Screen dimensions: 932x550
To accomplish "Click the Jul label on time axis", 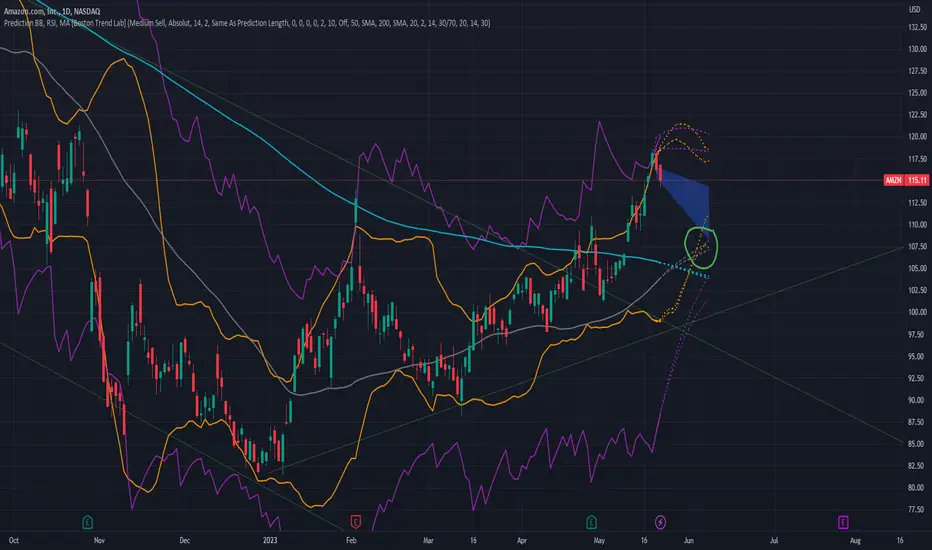I will click(x=774, y=540).
